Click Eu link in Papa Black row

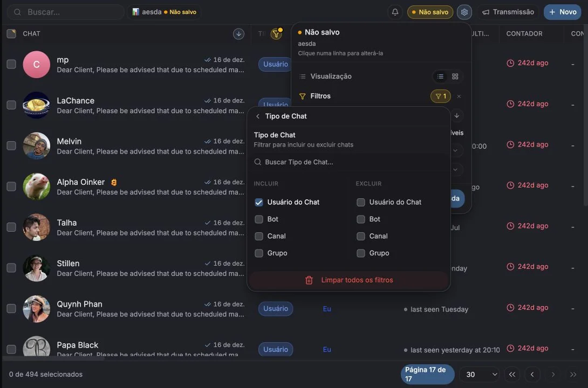[x=327, y=349]
